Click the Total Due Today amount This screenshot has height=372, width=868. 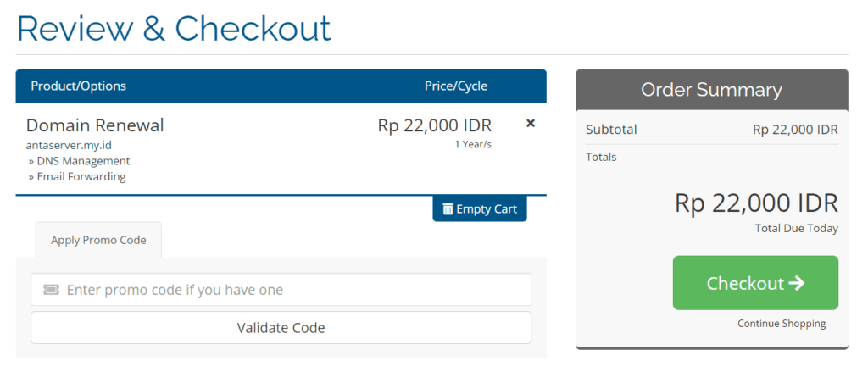[x=756, y=203]
